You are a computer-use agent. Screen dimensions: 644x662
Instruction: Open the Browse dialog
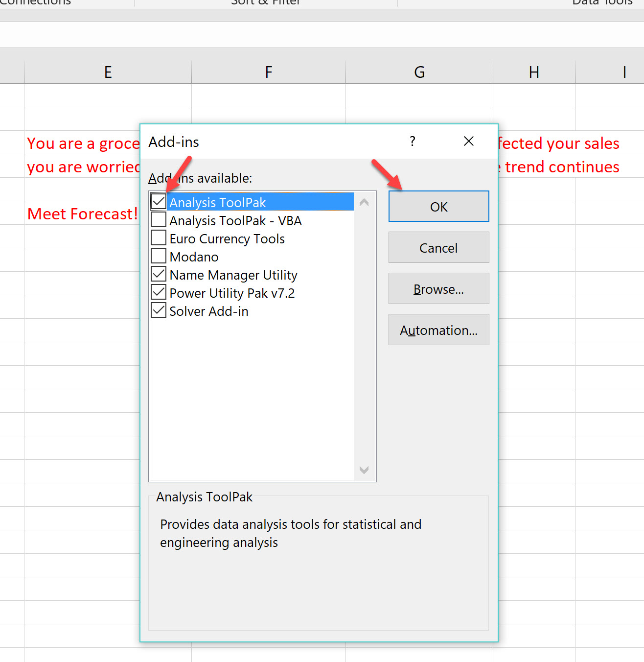pyautogui.click(x=438, y=288)
